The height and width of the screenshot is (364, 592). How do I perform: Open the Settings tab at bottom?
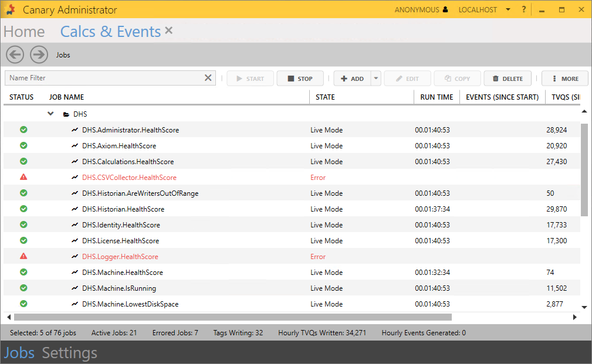69,353
